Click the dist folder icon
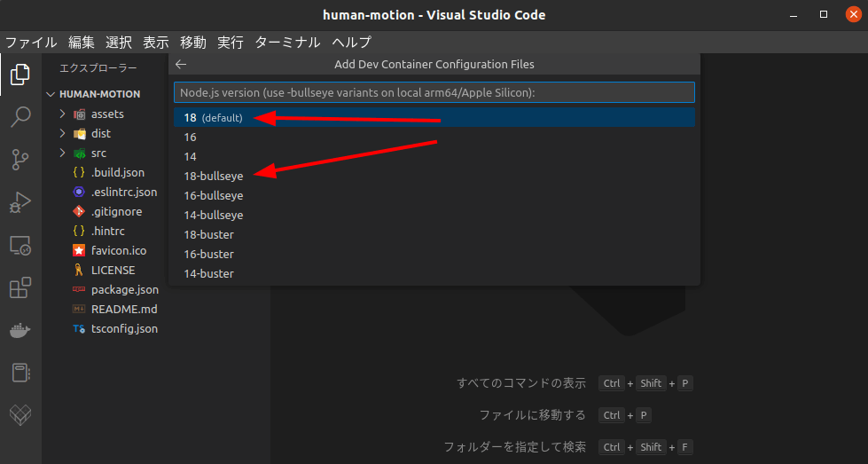Screen dimensions: 868x464 point(80,133)
